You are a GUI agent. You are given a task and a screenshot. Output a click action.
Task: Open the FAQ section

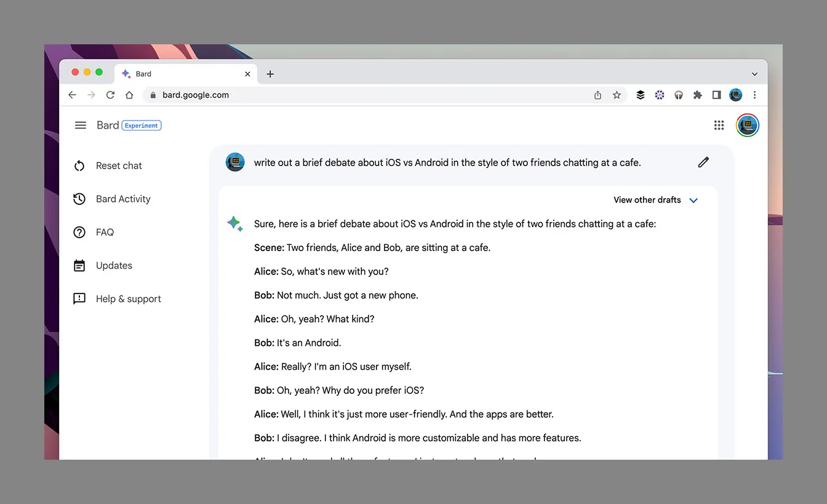point(105,232)
